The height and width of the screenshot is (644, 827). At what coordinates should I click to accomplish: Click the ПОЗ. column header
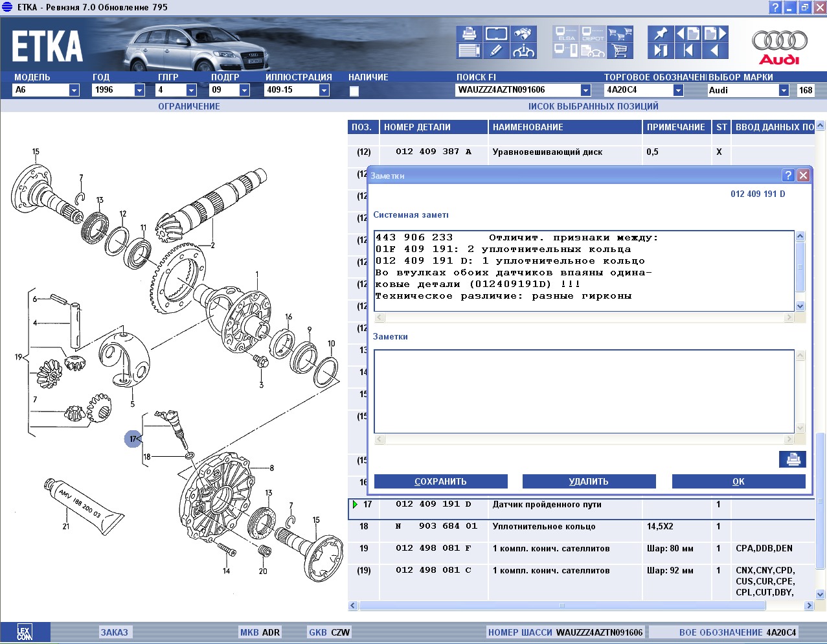click(x=363, y=127)
